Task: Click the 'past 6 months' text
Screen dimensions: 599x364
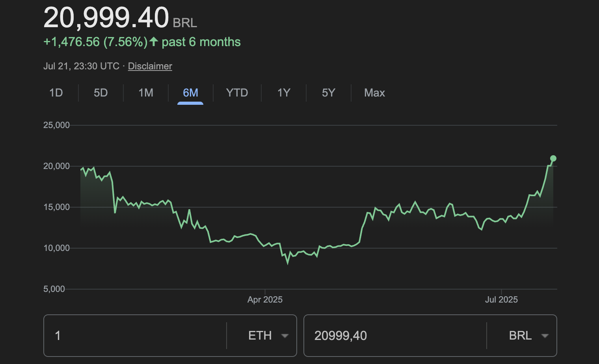Action: click(201, 42)
